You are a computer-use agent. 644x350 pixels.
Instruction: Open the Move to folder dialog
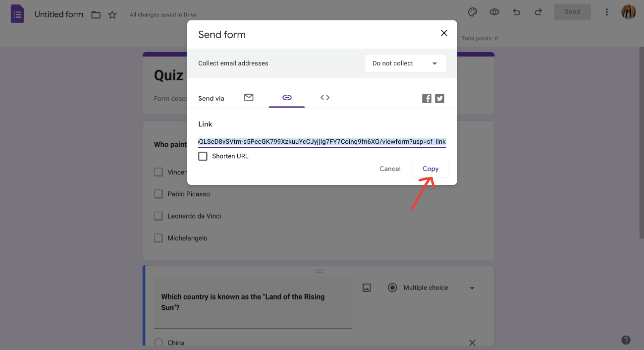tap(96, 15)
